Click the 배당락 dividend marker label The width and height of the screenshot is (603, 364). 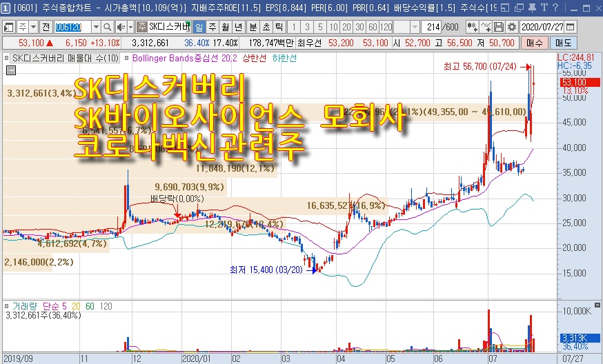click(x=177, y=199)
